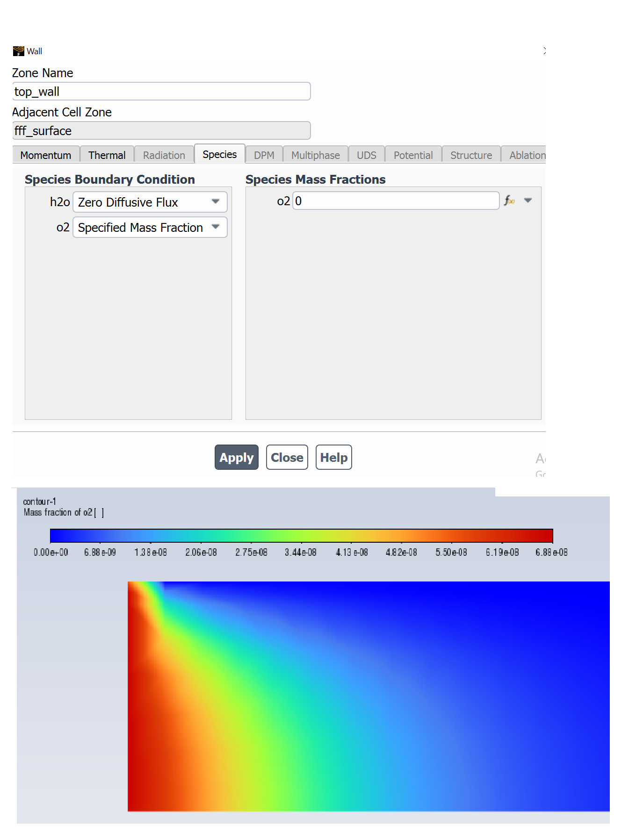Click the Zone Name field top_wall
The width and height of the screenshot is (629, 840).
[x=162, y=91]
